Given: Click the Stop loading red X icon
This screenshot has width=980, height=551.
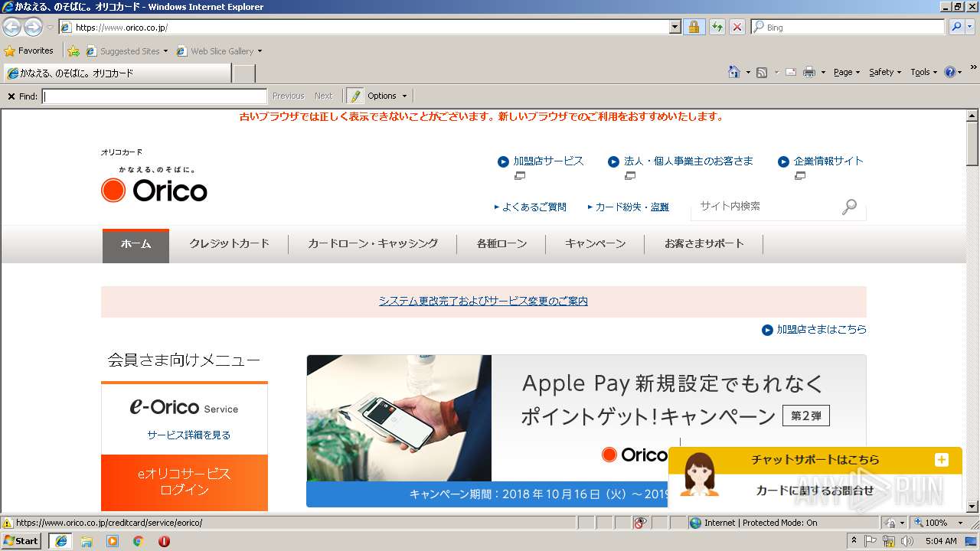Looking at the screenshot, I should point(737,27).
